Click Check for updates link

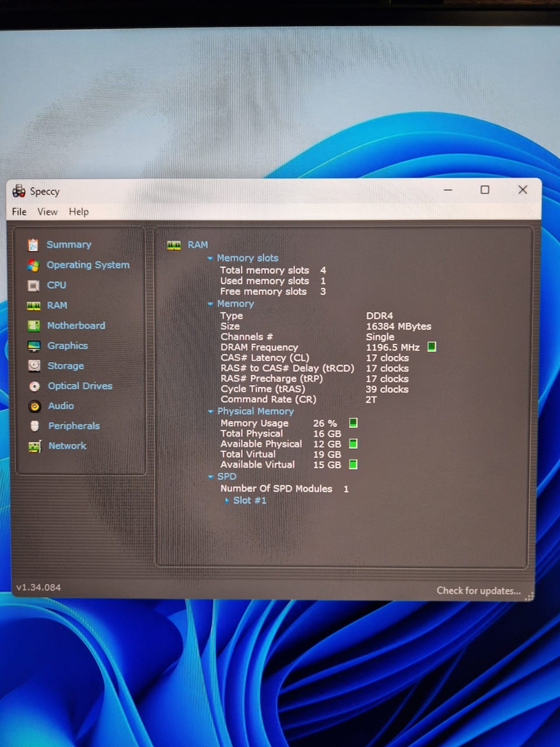point(478,591)
